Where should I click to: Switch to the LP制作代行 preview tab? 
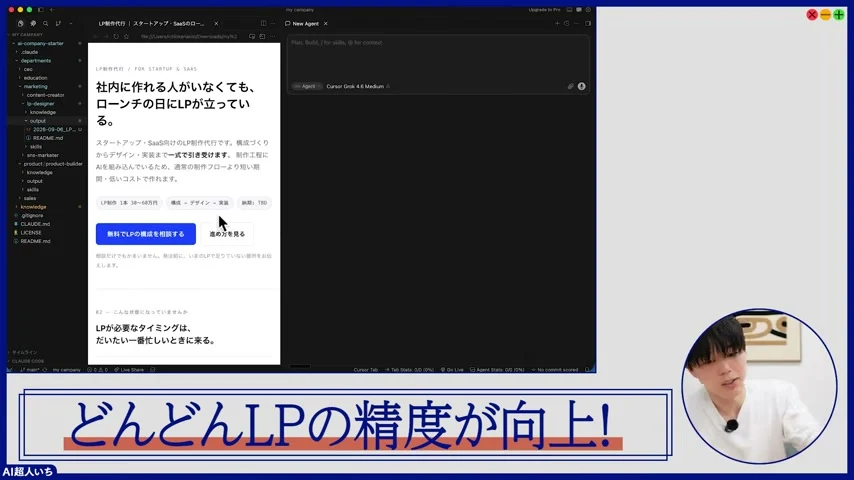point(151,23)
